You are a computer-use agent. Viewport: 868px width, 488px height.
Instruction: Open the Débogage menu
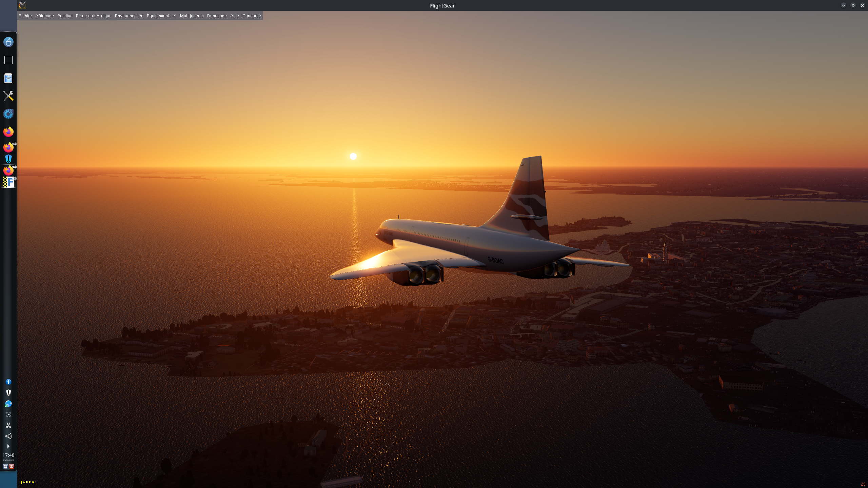(x=217, y=16)
